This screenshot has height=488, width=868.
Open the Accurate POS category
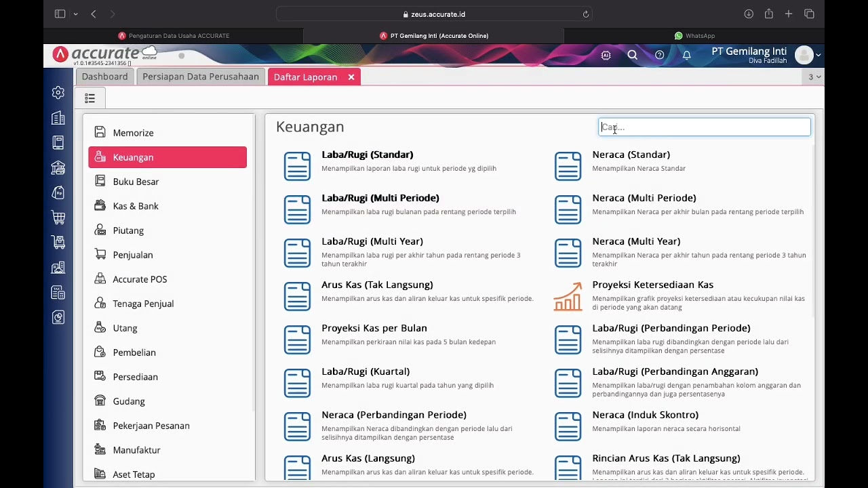point(167,279)
